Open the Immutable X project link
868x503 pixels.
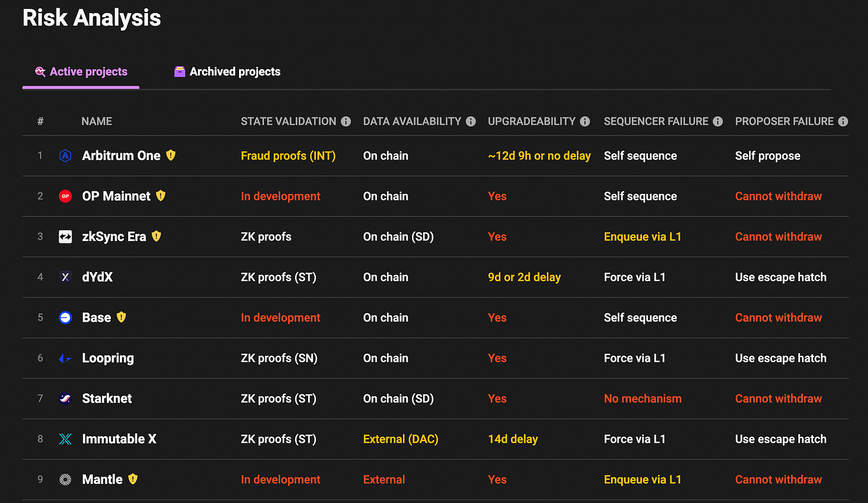click(119, 439)
